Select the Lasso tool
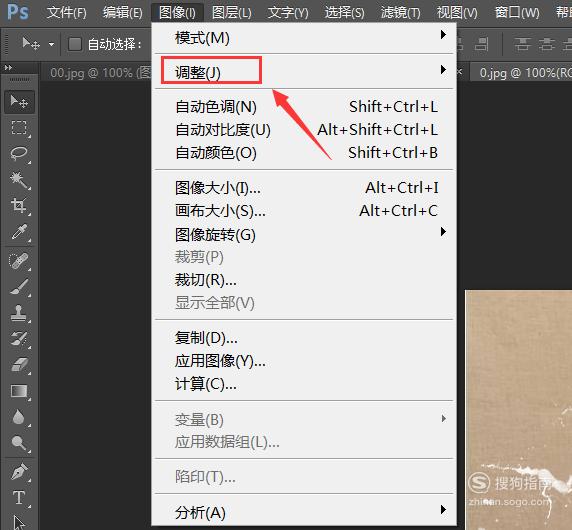572x530 pixels. (19, 154)
